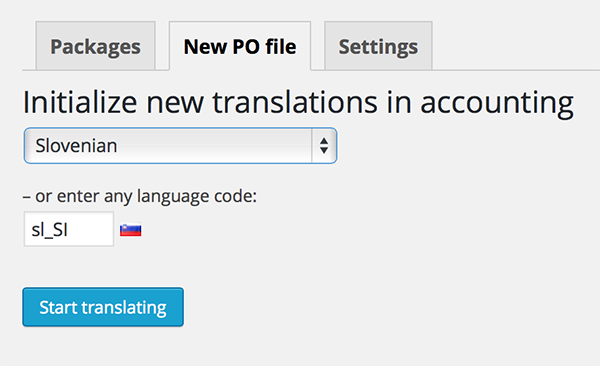Click the 'or enter any language code' label

[140, 196]
